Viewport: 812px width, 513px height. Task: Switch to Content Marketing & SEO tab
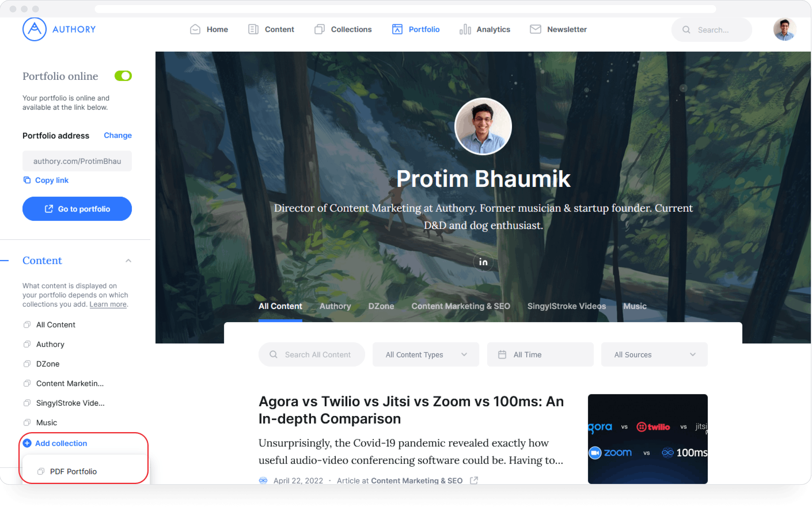click(x=461, y=306)
